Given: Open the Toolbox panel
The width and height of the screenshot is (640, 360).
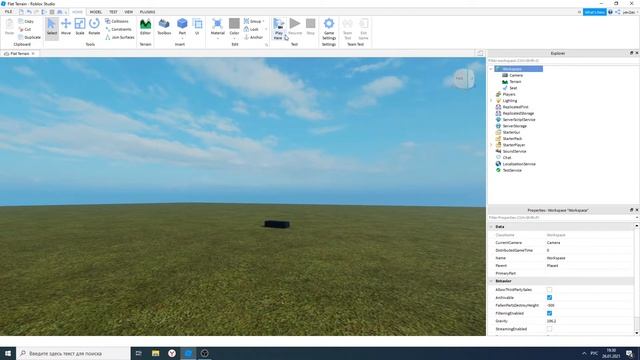Looking at the screenshot, I should click(164, 27).
